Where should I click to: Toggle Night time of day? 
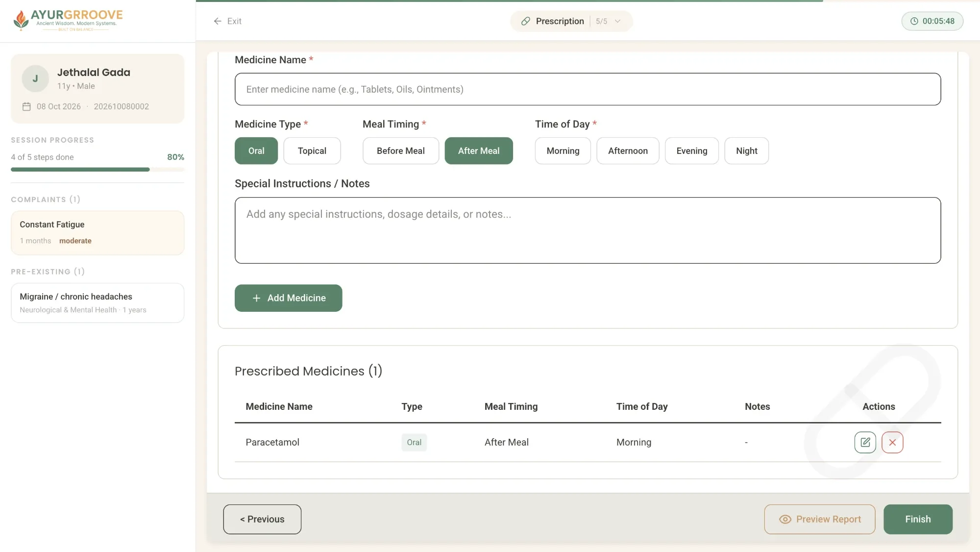pos(747,151)
